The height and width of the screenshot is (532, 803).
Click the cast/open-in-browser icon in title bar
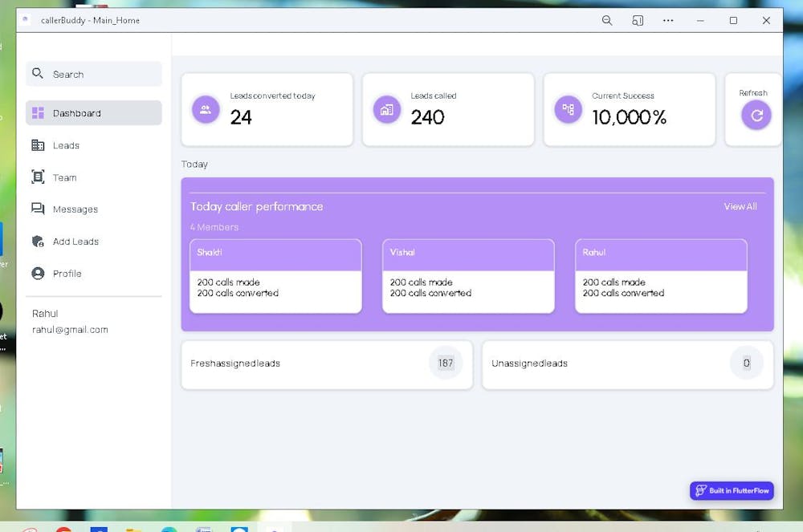tap(637, 21)
